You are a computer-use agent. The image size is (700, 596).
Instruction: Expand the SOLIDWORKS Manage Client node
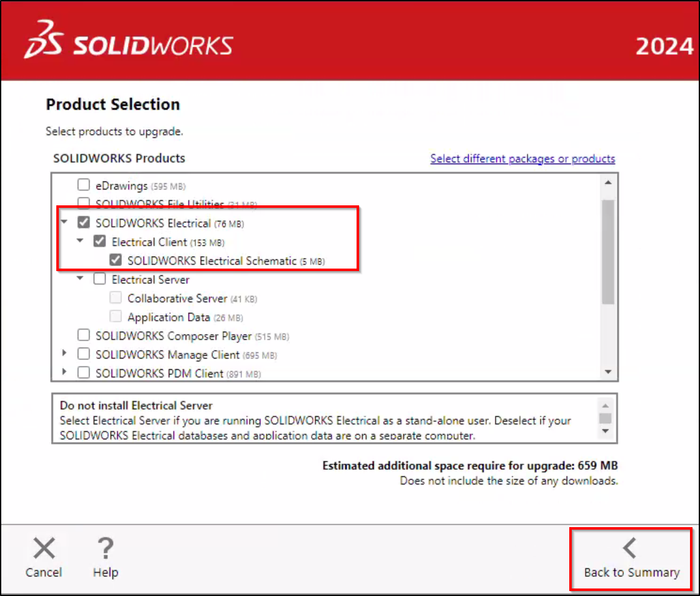tap(64, 353)
